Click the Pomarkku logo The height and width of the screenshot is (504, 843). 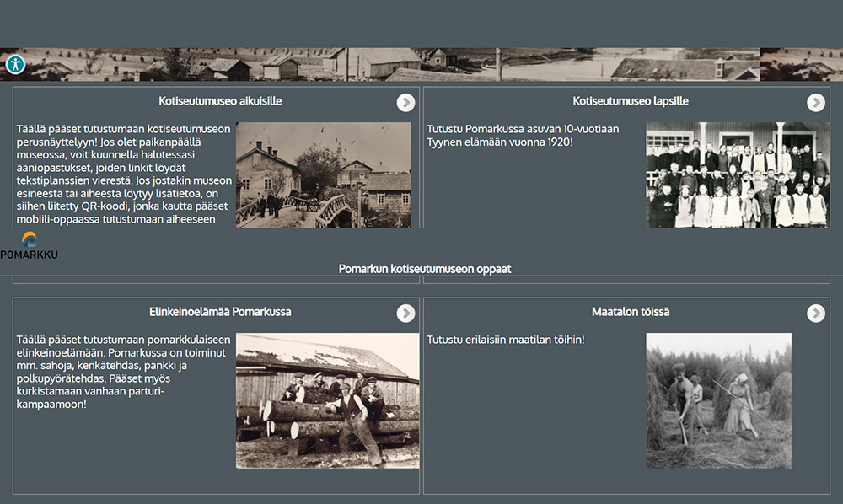(x=29, y=246)
